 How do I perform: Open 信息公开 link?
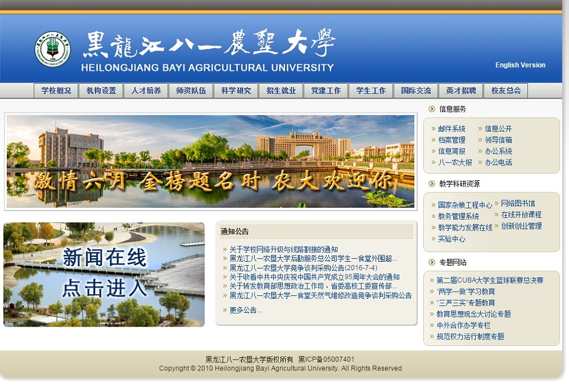tap(498, 129)
